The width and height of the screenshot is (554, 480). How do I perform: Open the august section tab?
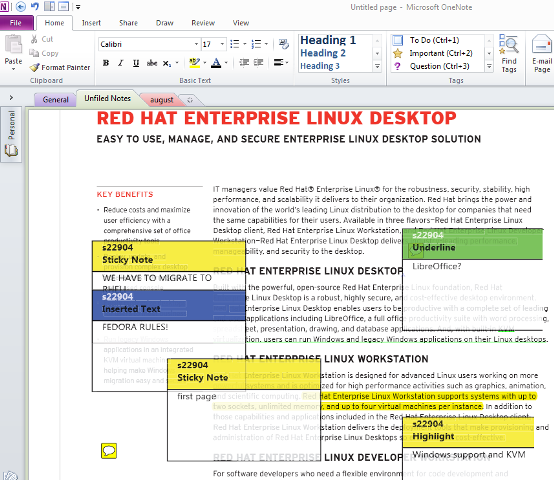pyautogui.click(x=161, y=100)
